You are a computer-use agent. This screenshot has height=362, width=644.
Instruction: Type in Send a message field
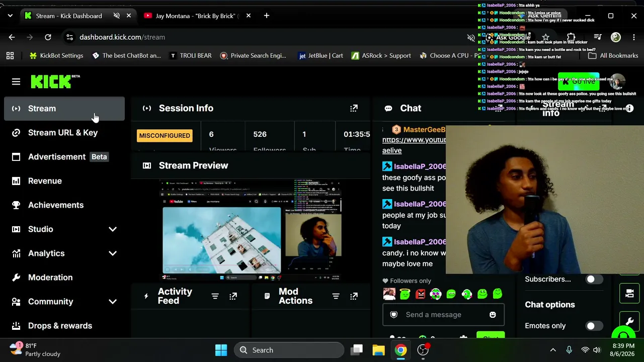(434, 315)
